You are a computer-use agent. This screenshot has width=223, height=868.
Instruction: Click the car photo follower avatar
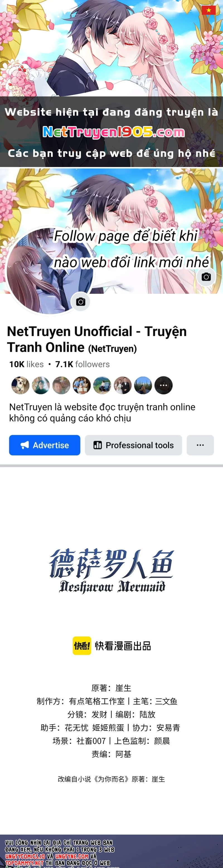coord(102,385)
